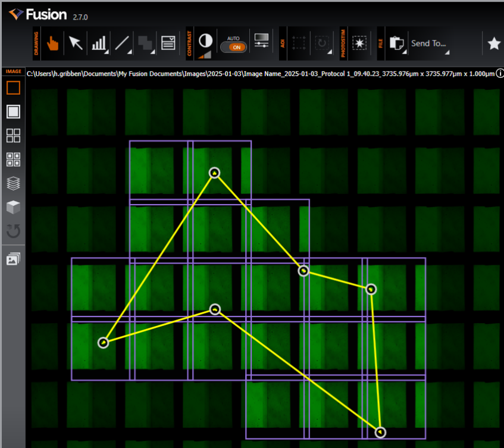Screen dimensions: 504x448
Task: Switch to the 3D cube view
Action: click(13, 207)
